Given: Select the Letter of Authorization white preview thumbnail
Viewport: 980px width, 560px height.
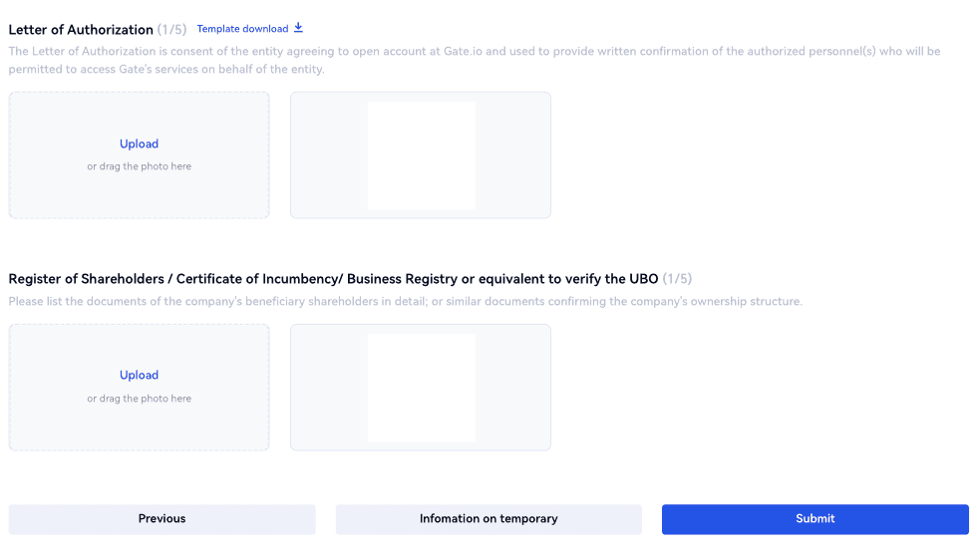Looking at the screenshot, I should coord(421,155).
